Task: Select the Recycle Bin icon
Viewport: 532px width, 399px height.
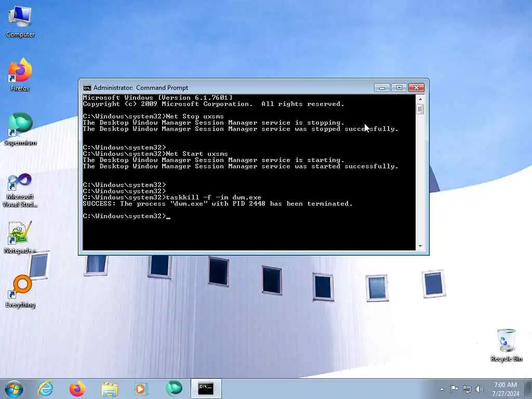Action: point(506,345)
